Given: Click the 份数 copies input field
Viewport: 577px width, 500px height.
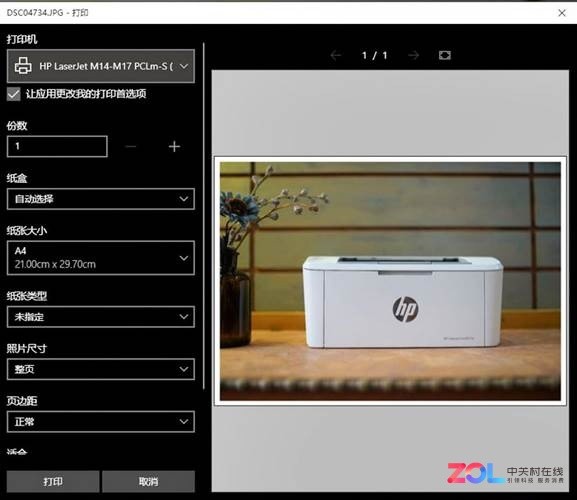Looking at the screenshot, I should pyautogui.click(x=57, y=146).
